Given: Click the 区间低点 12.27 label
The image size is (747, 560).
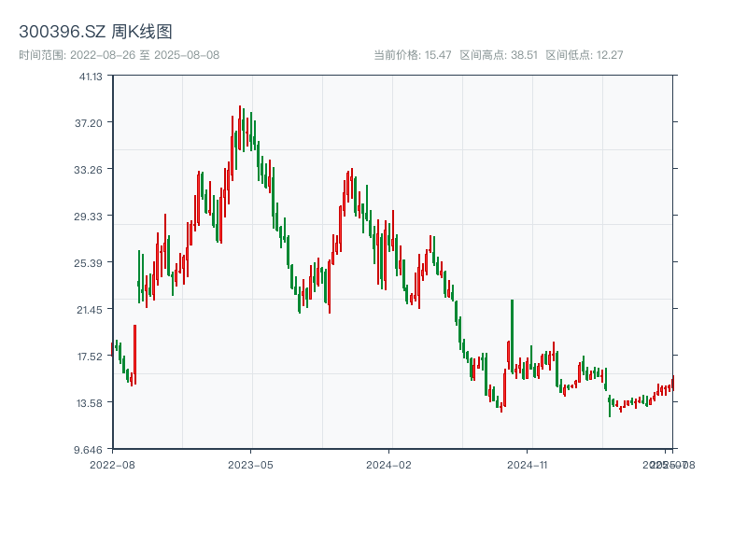Looking at the screenshot, I should [x=584, y=55].
